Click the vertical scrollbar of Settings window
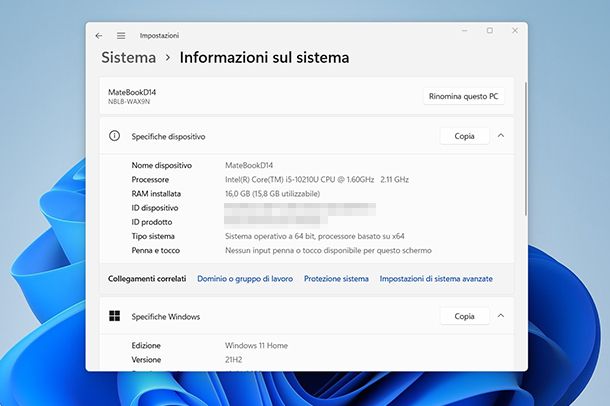 526,148
